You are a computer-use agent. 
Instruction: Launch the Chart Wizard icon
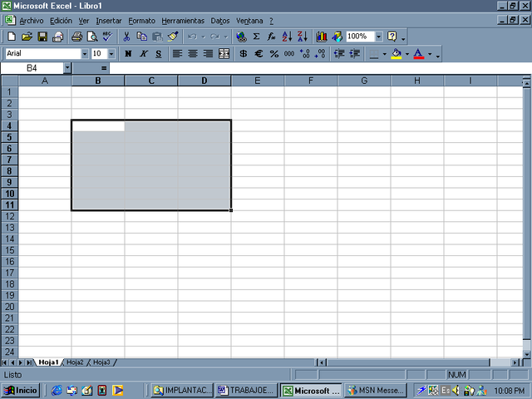point(322,37)
